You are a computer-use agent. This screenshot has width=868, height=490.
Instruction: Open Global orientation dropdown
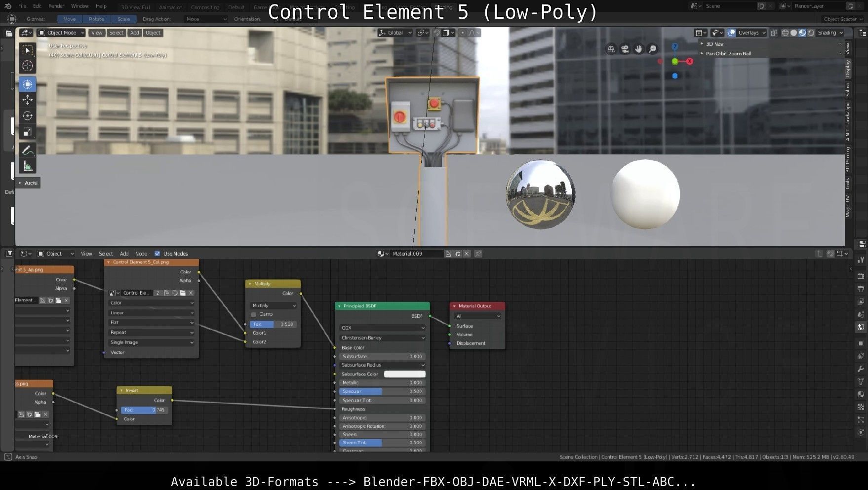(x=395, y=33)
